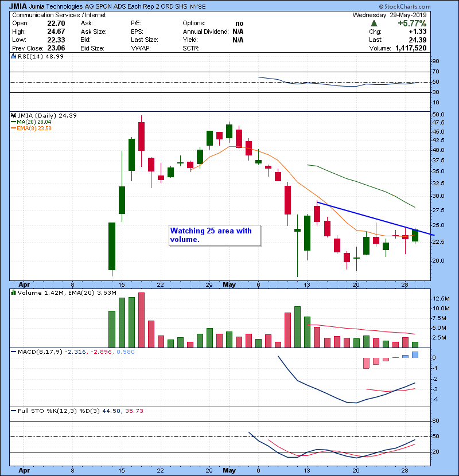This screenshot has width=459, height=476.
Task: Click the JMIA (Daily) 24.39 chart label
Action: point(47,115)
